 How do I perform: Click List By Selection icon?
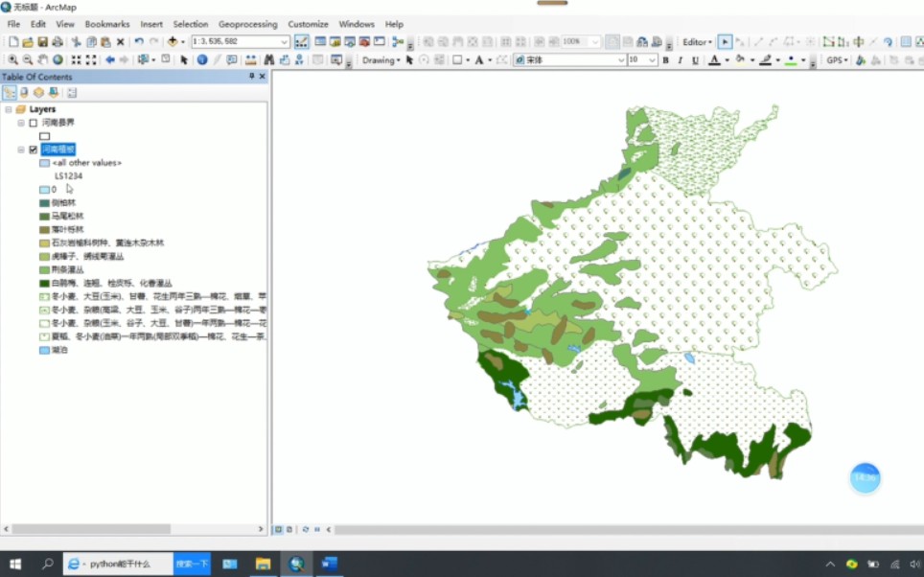(x=54, y=93)
